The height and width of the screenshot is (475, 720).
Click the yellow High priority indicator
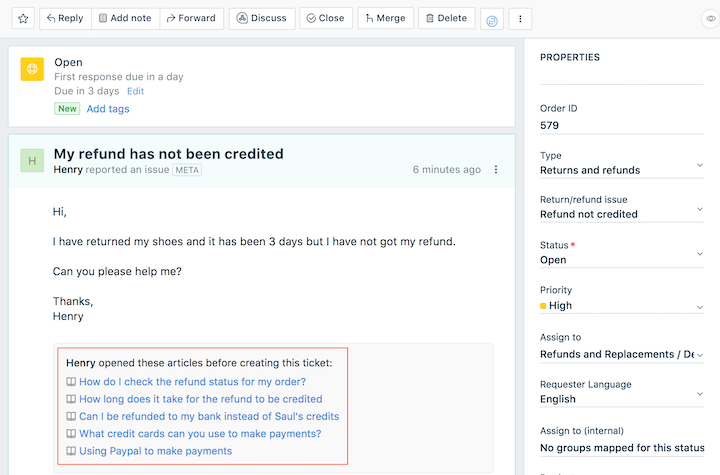[x=543, y=306]
